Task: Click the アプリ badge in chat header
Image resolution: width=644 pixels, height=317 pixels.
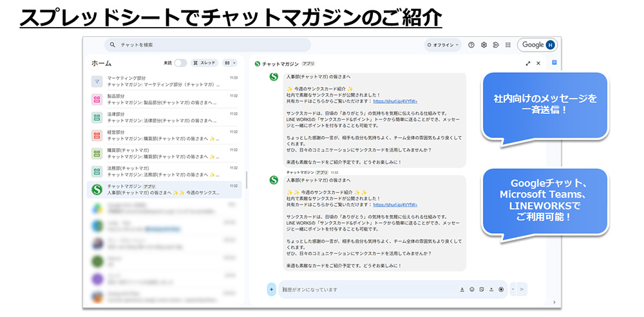Action: point(308,64)
